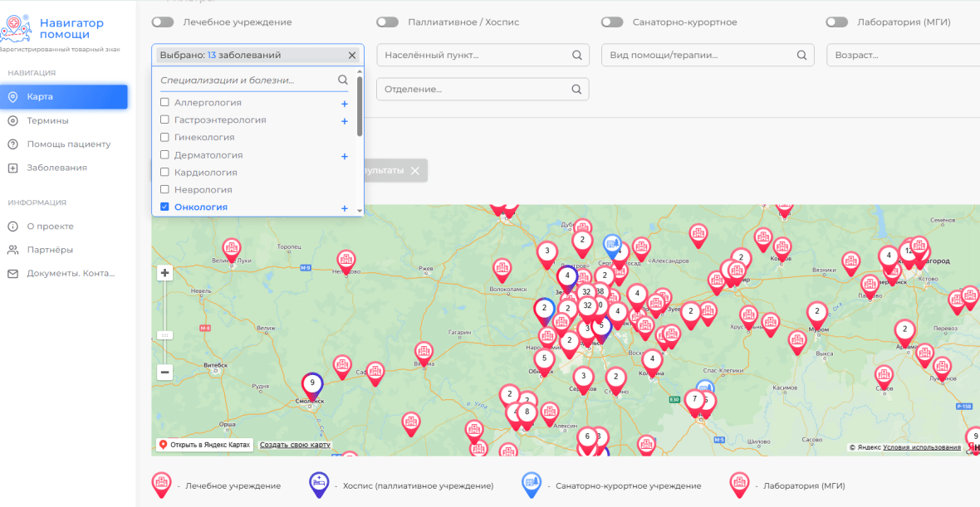The height and width of the screenshot is (507, 980).
Task: Uncheck the Онкология checkbox
Action: point(165,207)
